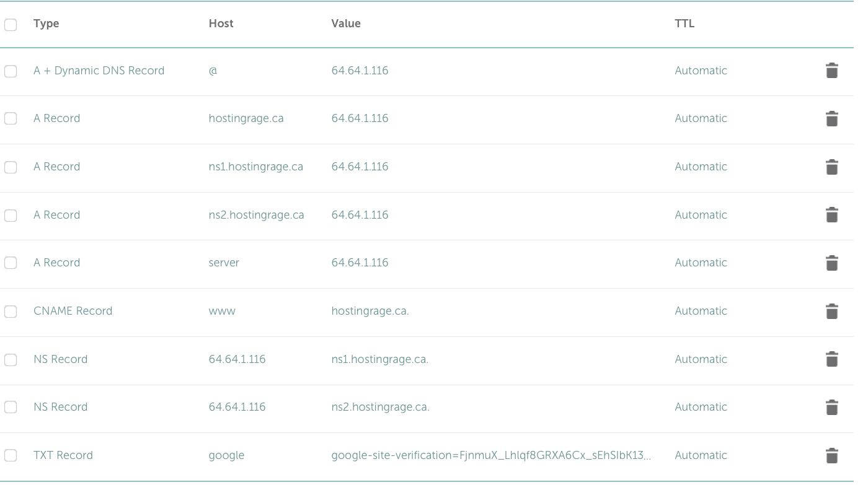Click the TTL column header
Viewport: 868px width, 485px height.
[x=684, y=24]
